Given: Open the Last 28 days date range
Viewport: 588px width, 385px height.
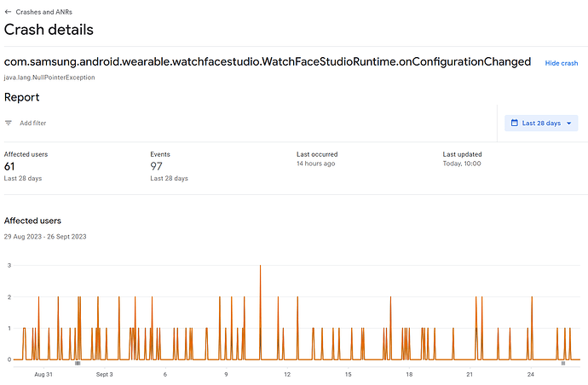Looking at the screenshot, I should (x=541, y=123).
